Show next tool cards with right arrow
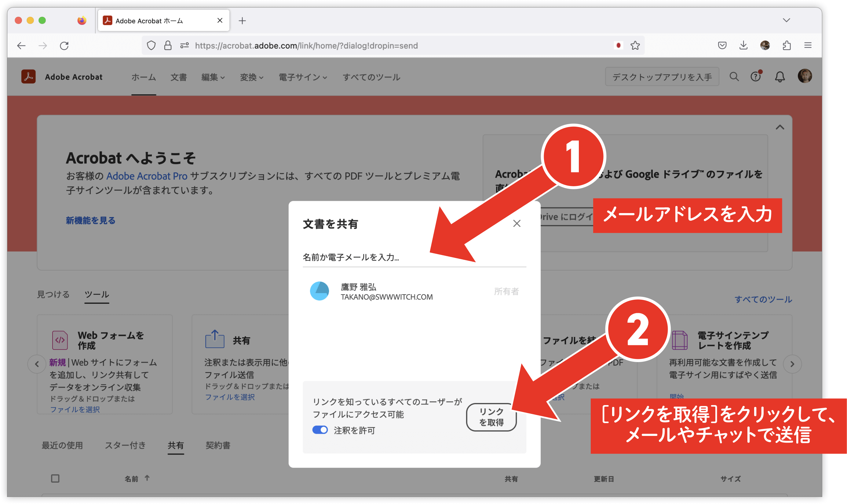Screen dimensions: 847x504 pos(792,364)
